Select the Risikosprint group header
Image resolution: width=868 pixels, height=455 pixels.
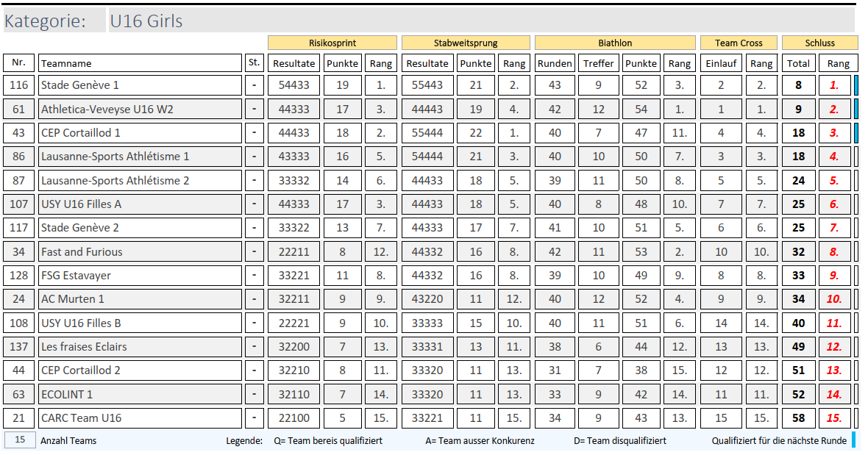coord(332,43)
